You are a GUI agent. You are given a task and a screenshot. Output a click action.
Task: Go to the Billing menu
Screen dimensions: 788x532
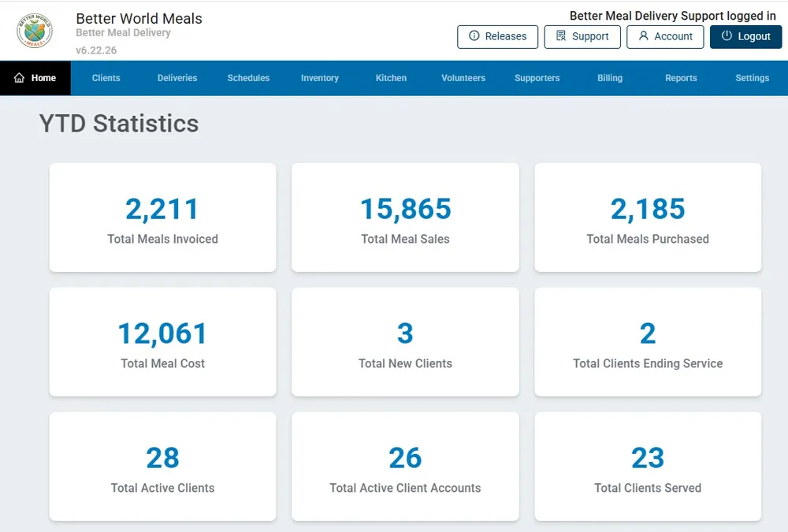click(610, 78)
